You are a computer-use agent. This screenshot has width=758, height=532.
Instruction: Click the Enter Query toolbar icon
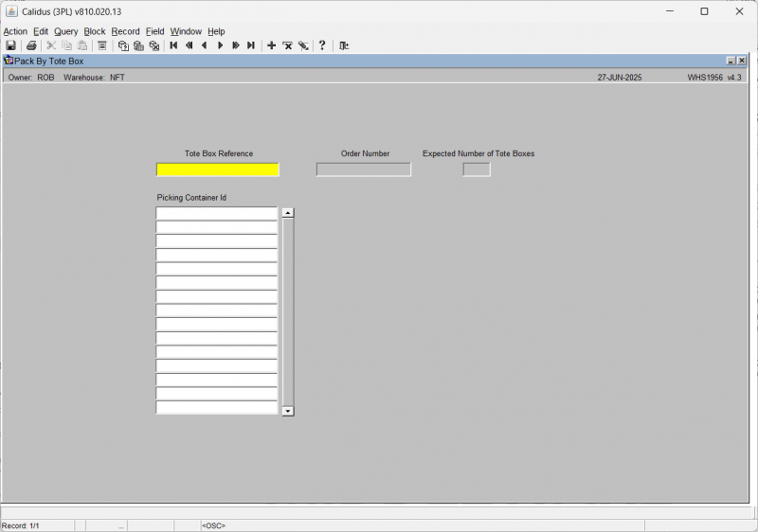123,45
